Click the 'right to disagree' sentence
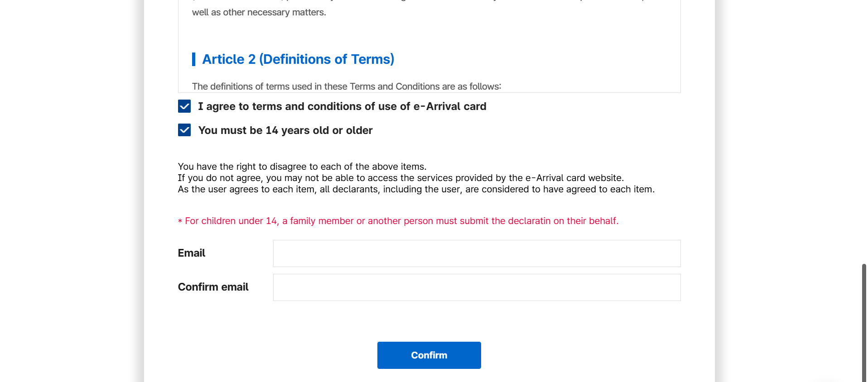The image size is (868, 382). 302,167
